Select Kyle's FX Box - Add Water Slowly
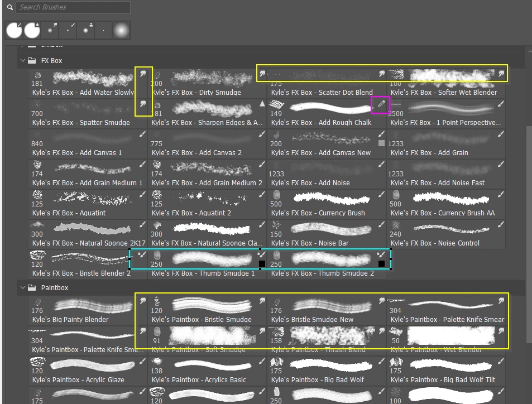532x404 pixels. click(x=88, y=84)
